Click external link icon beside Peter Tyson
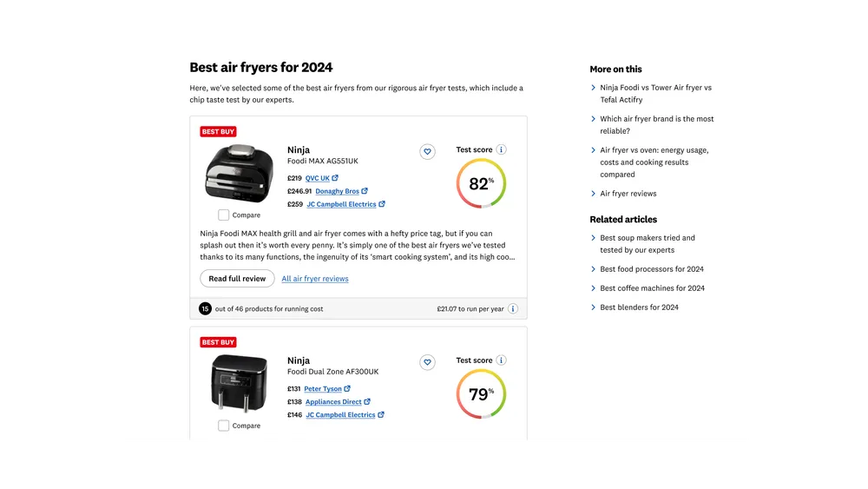 click(347, 389)
